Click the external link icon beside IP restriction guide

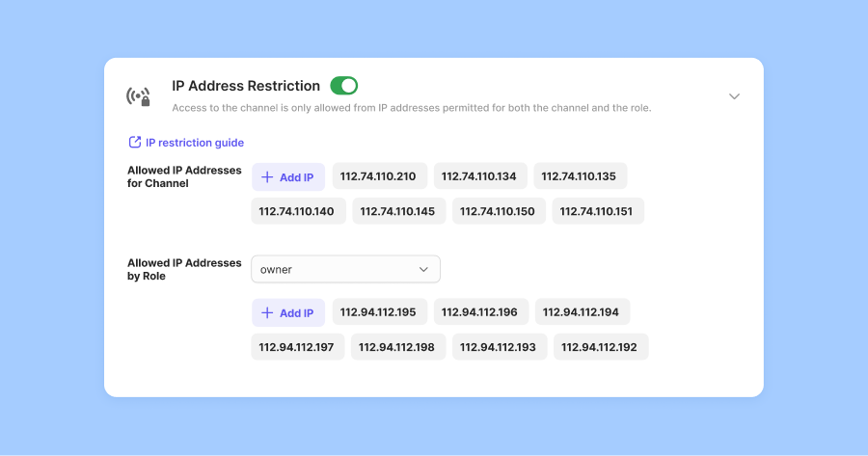pyautogui.click(x=134, y=143)
